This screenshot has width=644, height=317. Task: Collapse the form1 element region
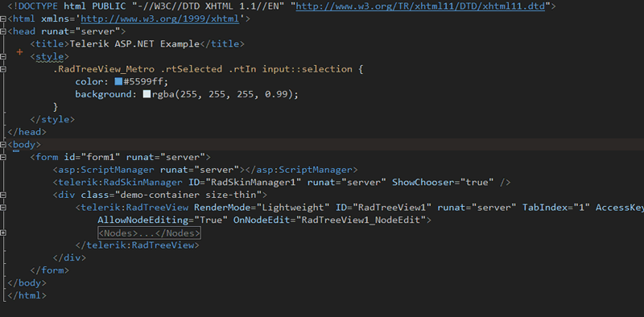pos(3,157)
